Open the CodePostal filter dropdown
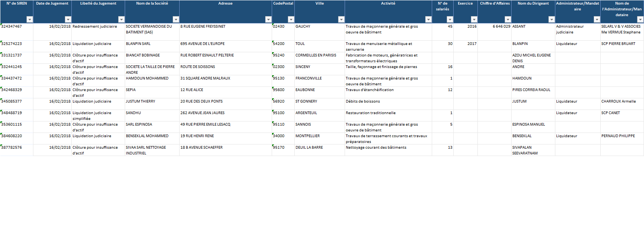This screenshot has height=249, width=644. [291, 20]
